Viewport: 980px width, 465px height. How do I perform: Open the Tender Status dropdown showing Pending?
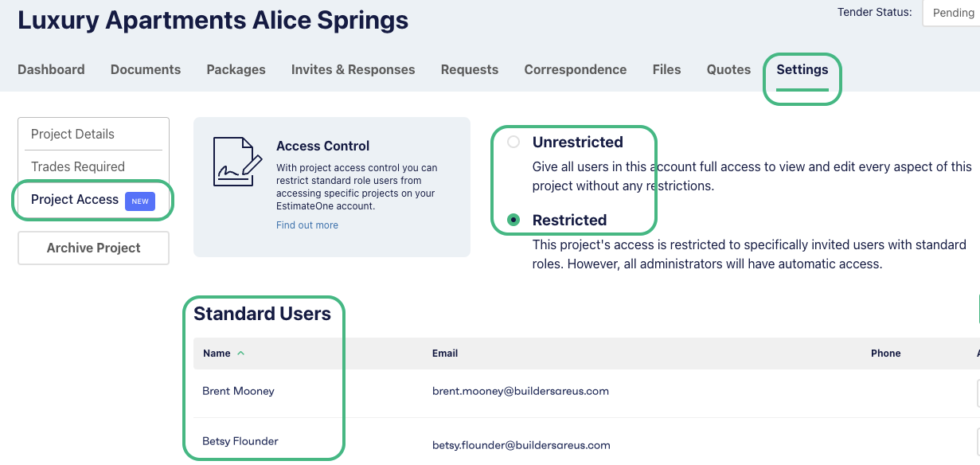click(951, 14)
